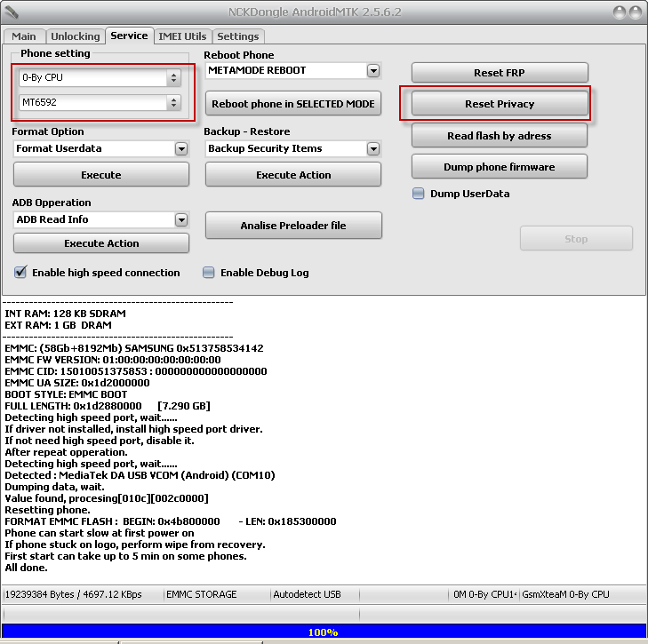Click 'BOOT STYLE: EMMC BOOT' log line
This screenshot has height=644, width=648.
coord(66,394)
